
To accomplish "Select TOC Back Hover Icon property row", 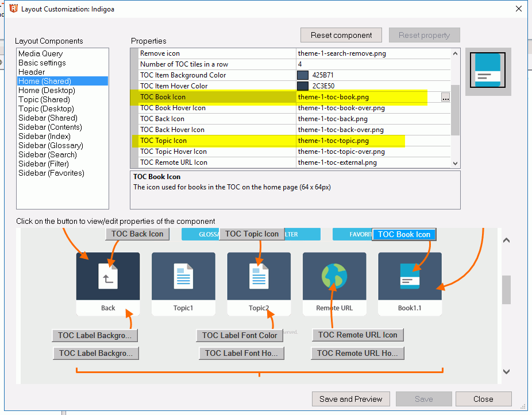I will point(294,130).
